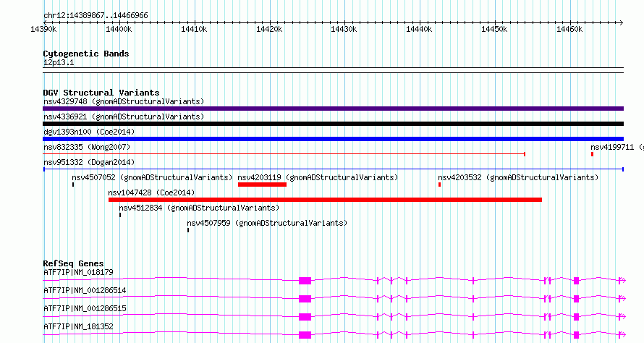Screen dimensions: 644x343
Task: Click the ATF7IP|NM_001286515 transcript label
Action: 85,308
